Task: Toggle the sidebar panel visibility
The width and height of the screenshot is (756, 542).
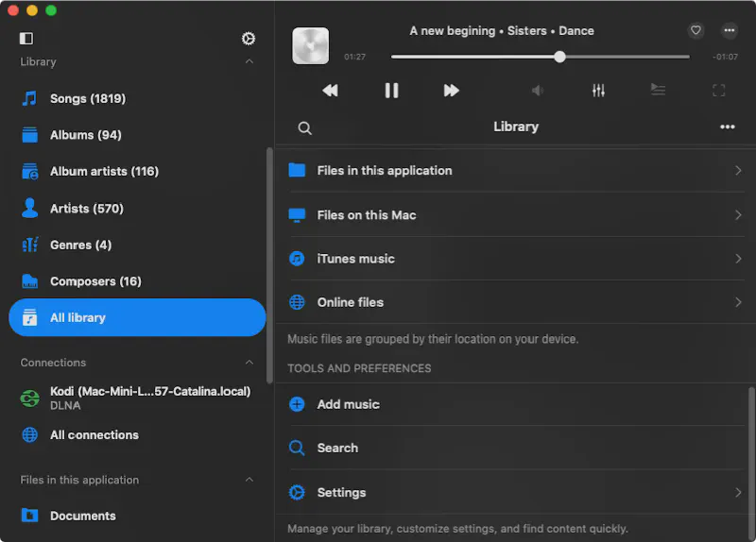Action: [x=26, y=39]
